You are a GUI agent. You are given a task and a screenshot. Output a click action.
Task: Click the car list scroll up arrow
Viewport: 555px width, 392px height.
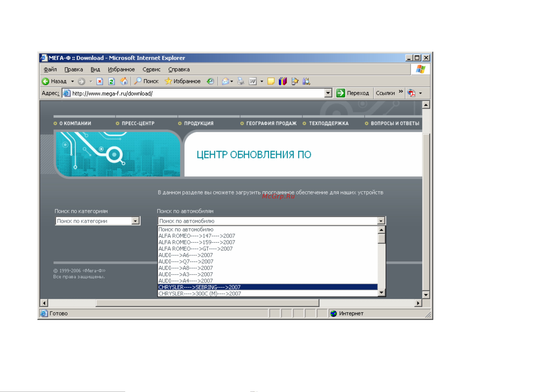pos(381,230)
